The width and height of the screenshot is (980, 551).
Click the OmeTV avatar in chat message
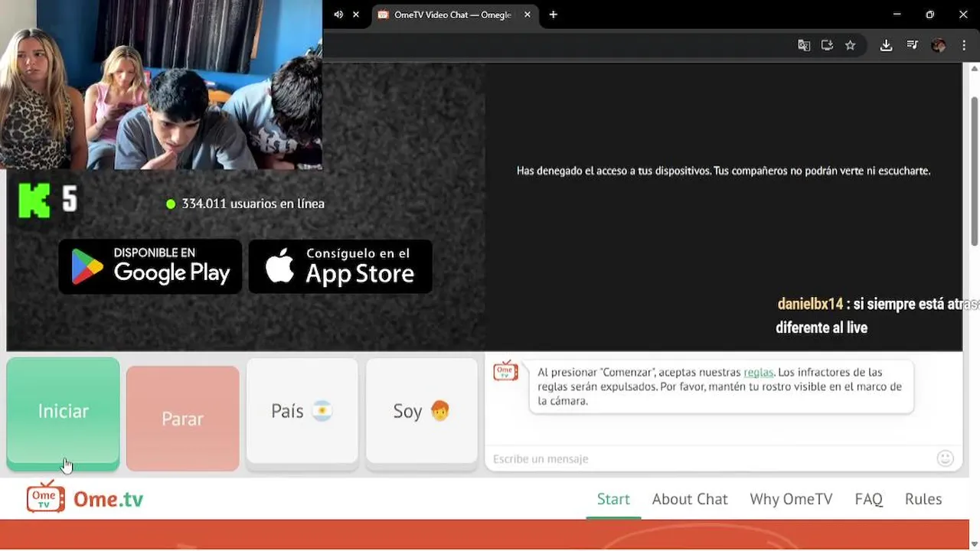[505, 371]
